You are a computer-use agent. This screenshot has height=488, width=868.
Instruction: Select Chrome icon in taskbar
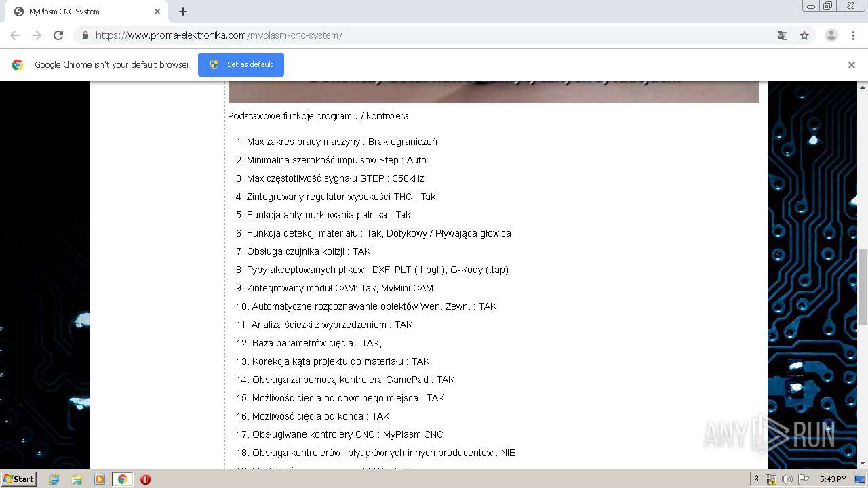(x=122, y=479)
